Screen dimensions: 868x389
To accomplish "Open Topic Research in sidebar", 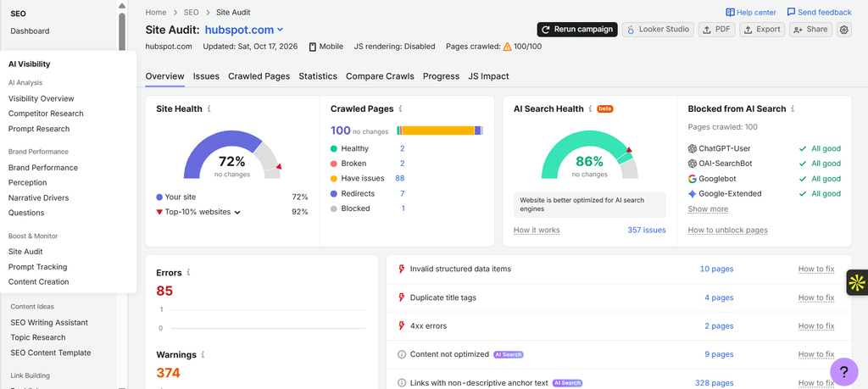I will 37,337.
